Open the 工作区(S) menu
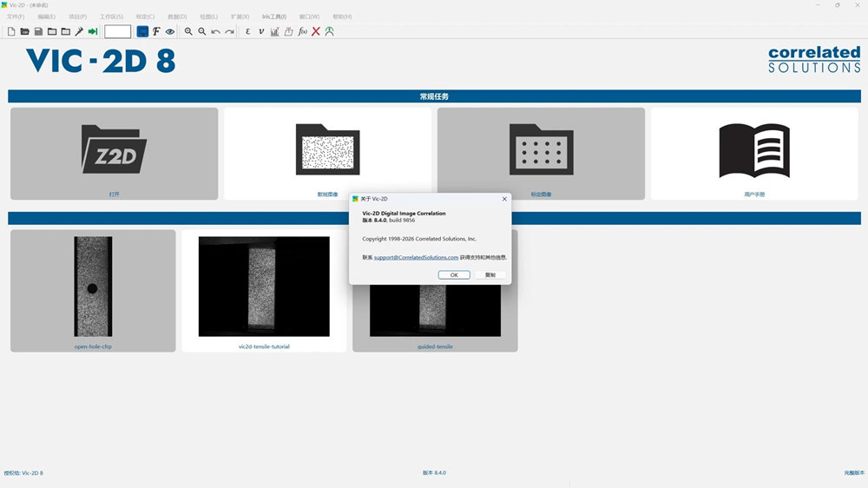The width and height of the screenshot is (868, 488). [111, 16]
